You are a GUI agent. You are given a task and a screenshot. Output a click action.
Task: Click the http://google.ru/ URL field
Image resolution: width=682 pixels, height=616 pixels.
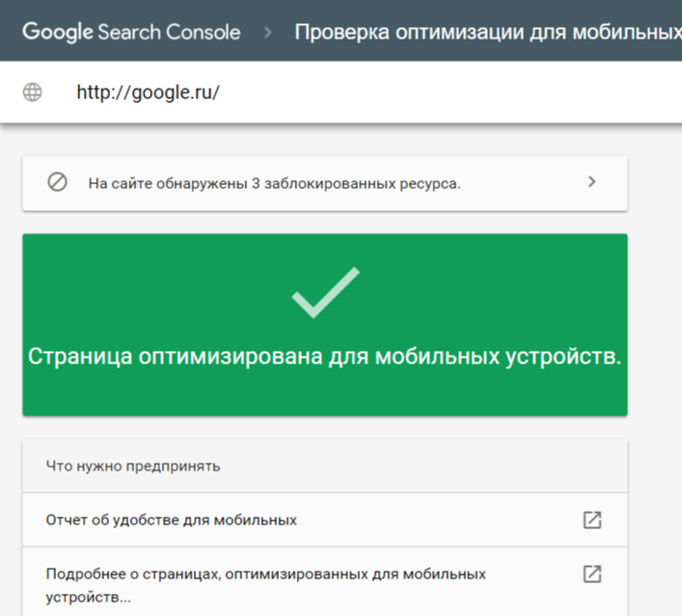(x=148, y=93)
